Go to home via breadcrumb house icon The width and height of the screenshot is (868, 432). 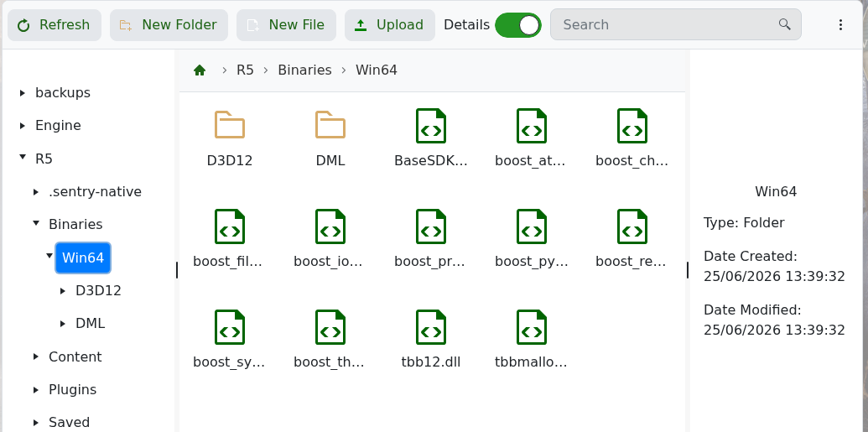point(200,70)
